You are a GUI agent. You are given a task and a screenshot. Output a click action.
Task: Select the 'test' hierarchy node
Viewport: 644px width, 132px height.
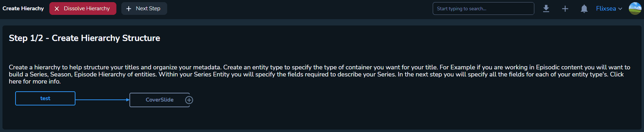(x=45, y=98)
